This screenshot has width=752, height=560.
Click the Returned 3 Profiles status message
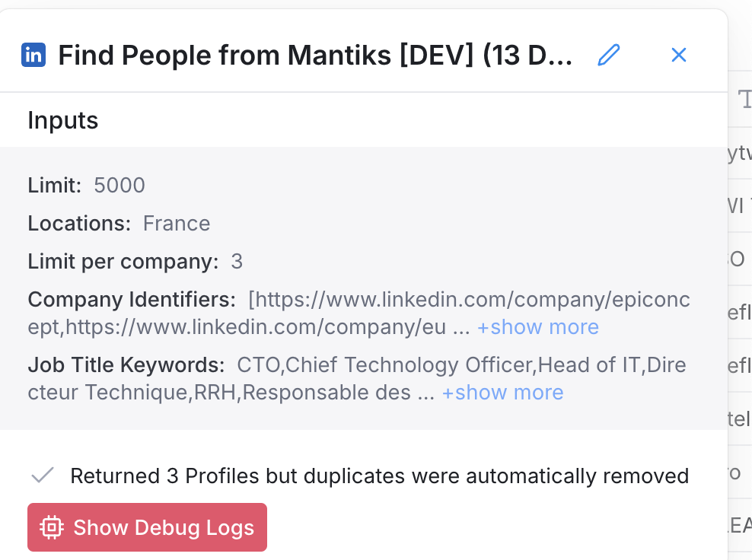[379, 476]
